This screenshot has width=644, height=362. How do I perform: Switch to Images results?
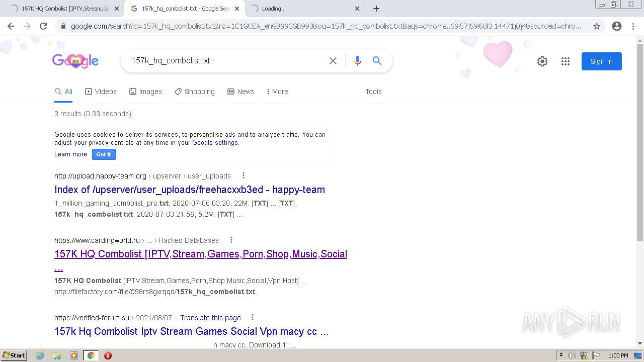[145, 92]
